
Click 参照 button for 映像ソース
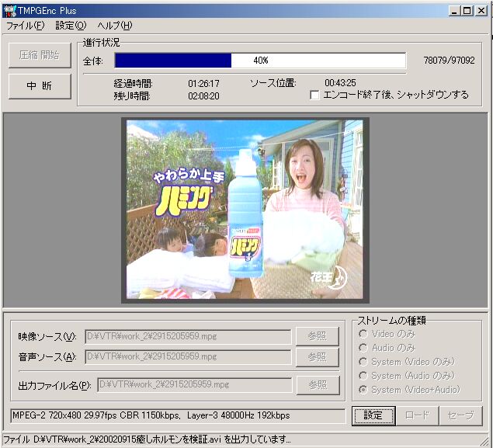318,336
